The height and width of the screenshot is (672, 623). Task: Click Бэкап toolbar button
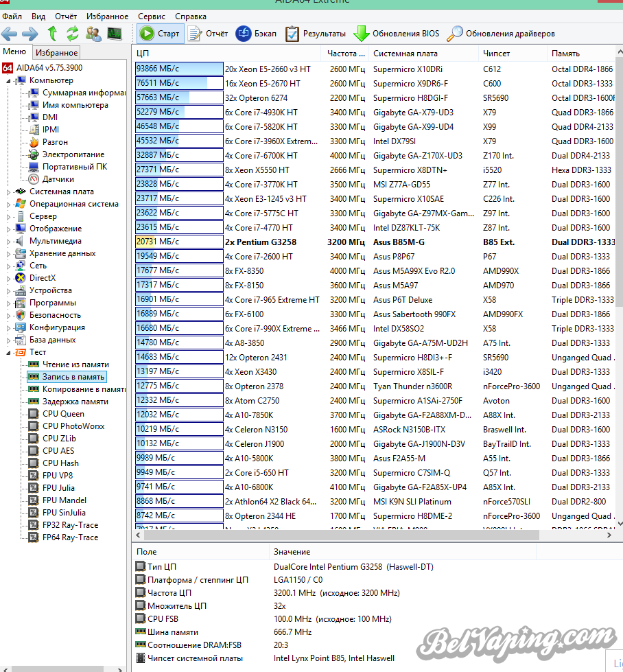coord(256,34)
